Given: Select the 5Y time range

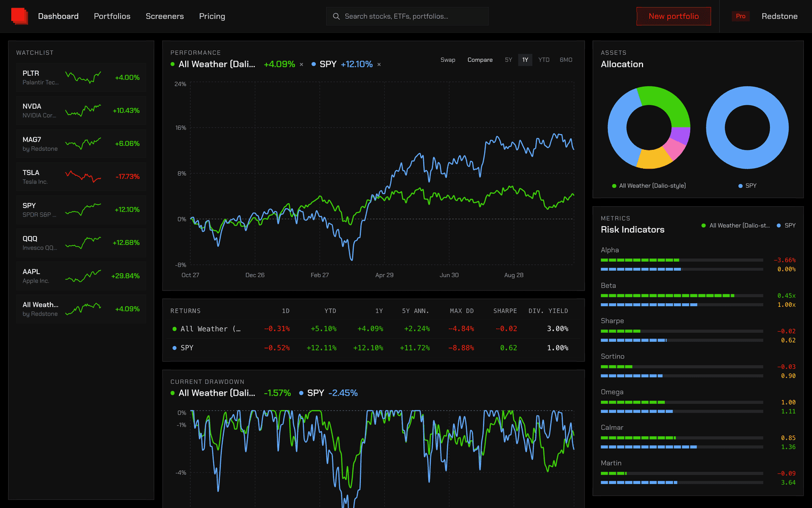Looking at the screenshot, I should pyautogui.click(x=509, y=60).
